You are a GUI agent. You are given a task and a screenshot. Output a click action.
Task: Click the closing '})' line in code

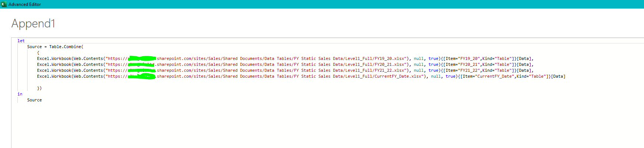point(39,88)
